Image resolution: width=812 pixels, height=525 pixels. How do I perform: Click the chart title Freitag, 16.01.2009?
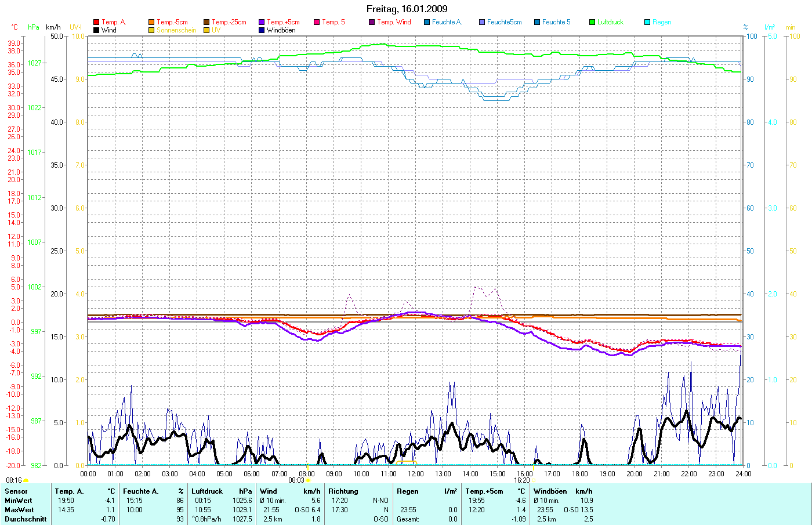click(407, 9)
